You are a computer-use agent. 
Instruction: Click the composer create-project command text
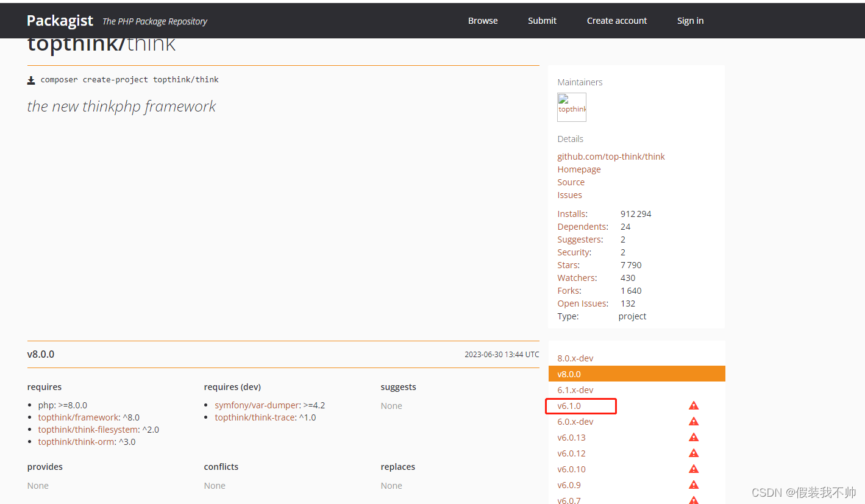click(x=129, y=80)
